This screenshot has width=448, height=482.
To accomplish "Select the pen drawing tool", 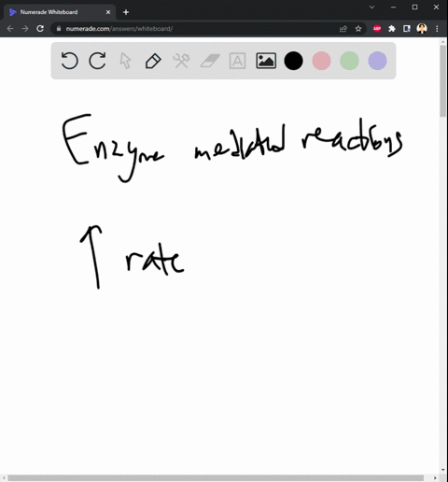I will pyautogui.click(x=153, y=61).
